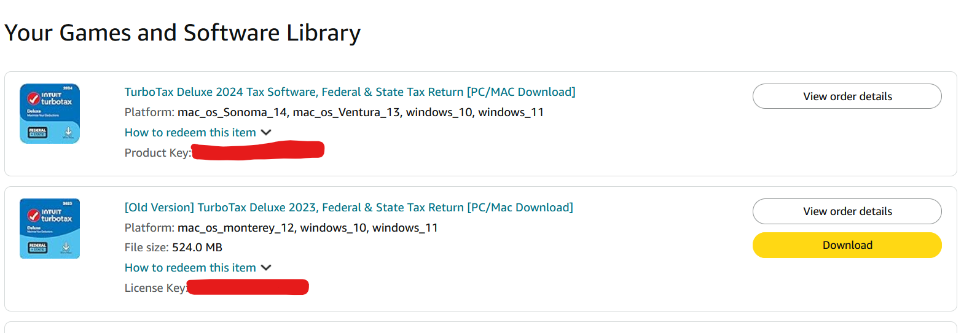This screenshot has width=980, height=333.
Task: Download TurboTax Deluxe 2023 using yellow button
Action: pyautogui.click(x=847, y=245)
